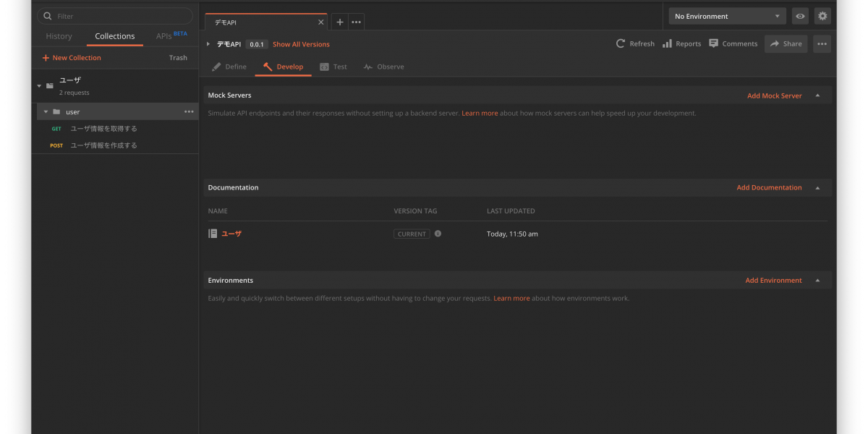868x434 pixels.
Task: Click the new tab plus icon
Action: point(340,22)
